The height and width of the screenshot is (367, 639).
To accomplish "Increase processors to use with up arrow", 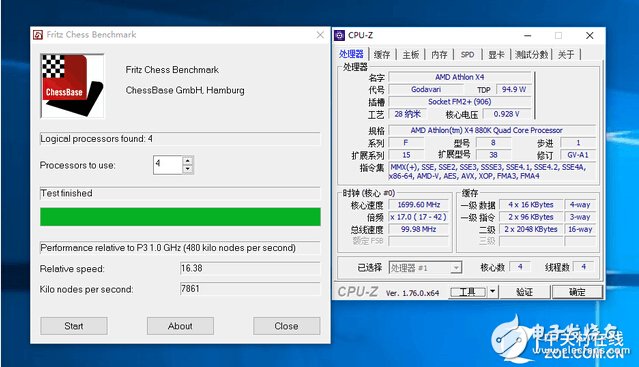I will [187, 161].
